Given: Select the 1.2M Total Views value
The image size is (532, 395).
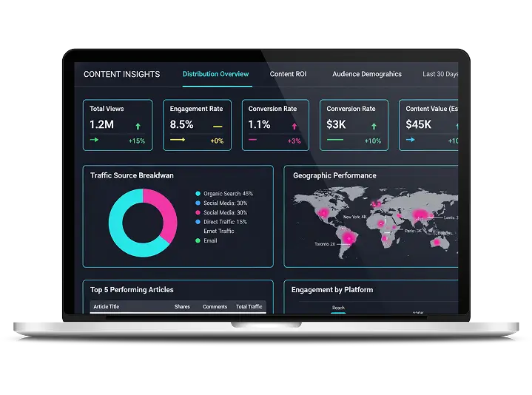Looking at the screenshot, I should (102, 124).
